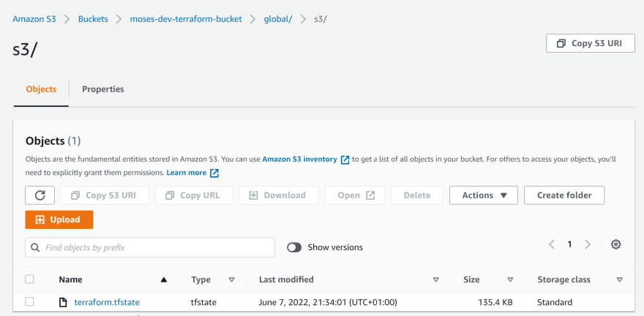The image size is (644, 316).
Task: Click the Download button
Action: [x=279, y=195]
